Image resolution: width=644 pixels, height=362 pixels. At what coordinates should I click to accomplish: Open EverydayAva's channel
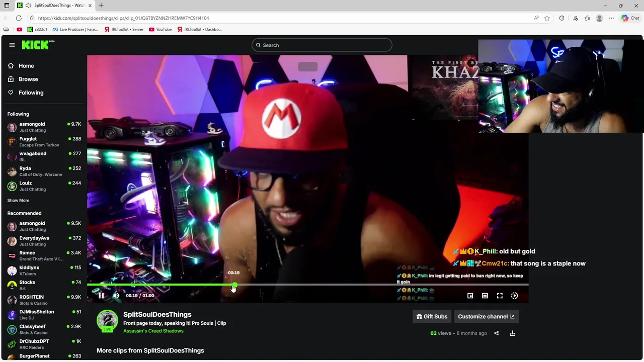click(44, 241)
